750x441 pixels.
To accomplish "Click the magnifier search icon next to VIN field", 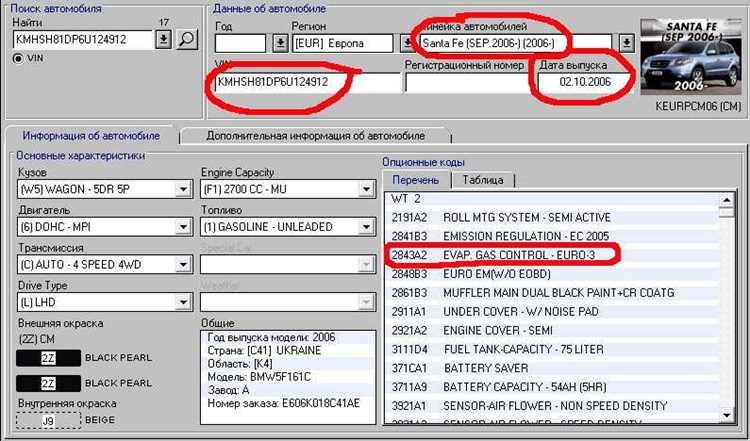I will [x=188, y=40].
